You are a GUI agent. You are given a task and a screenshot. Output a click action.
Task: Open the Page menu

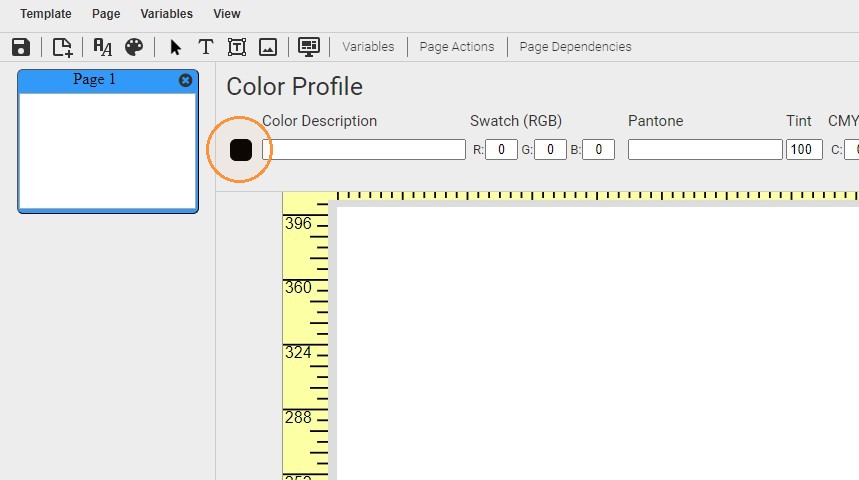point(106,14)
